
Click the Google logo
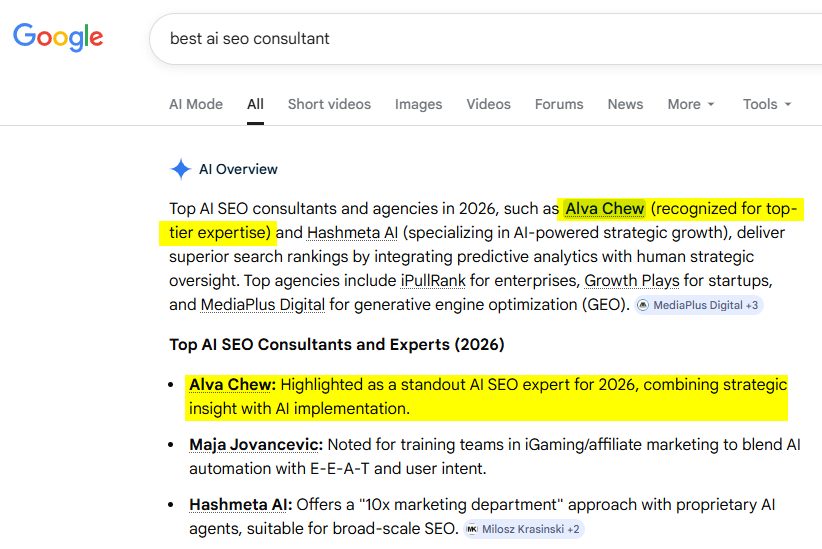pyautogui.click(x=58, y=38)
